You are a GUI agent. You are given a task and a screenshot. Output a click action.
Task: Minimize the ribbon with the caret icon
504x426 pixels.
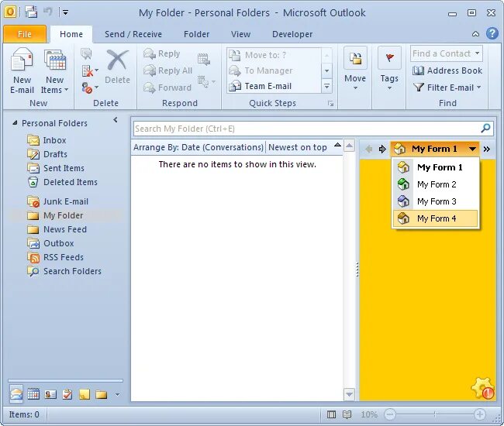(476, 34)
